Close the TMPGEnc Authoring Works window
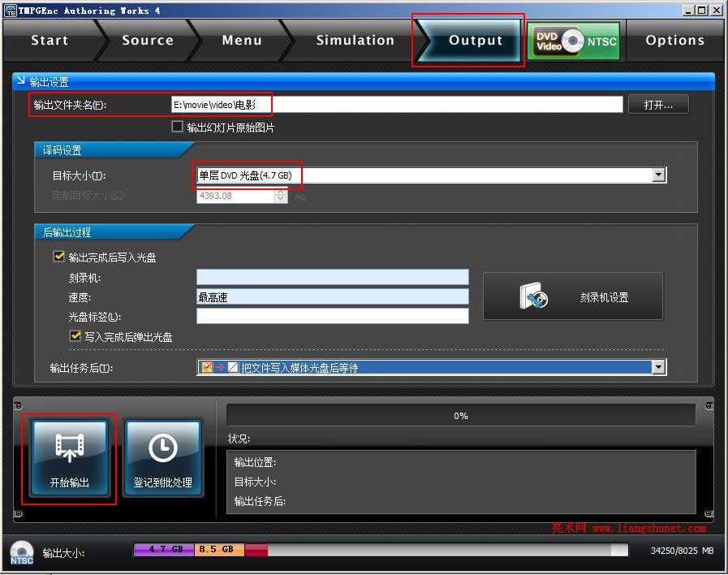This screenshot has height=575, width=728. (x=716, y=10)
